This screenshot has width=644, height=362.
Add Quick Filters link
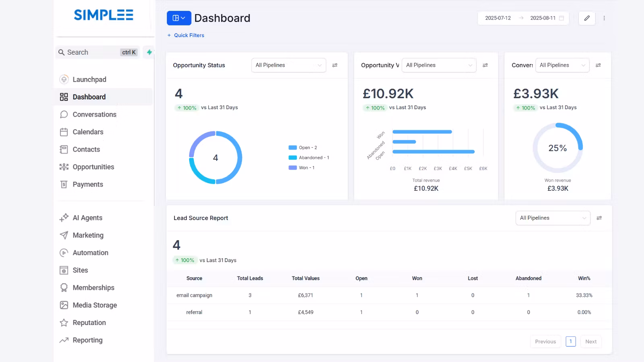click(x=186, y=35)
